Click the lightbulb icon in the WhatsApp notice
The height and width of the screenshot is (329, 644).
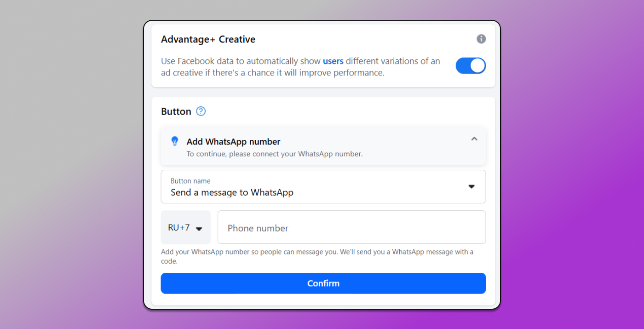point(175,141)
